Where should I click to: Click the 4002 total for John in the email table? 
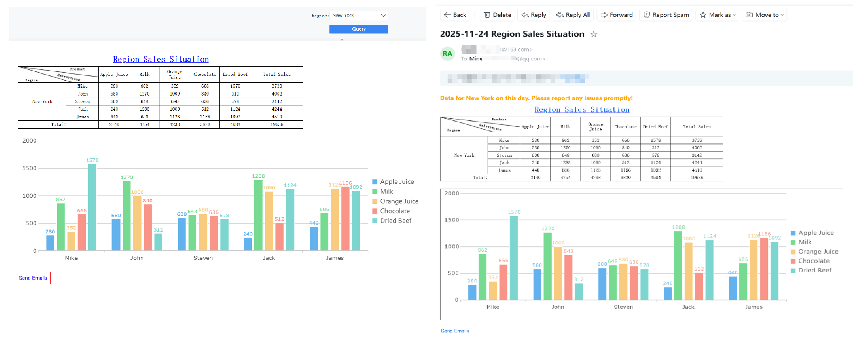pos(697,148)
